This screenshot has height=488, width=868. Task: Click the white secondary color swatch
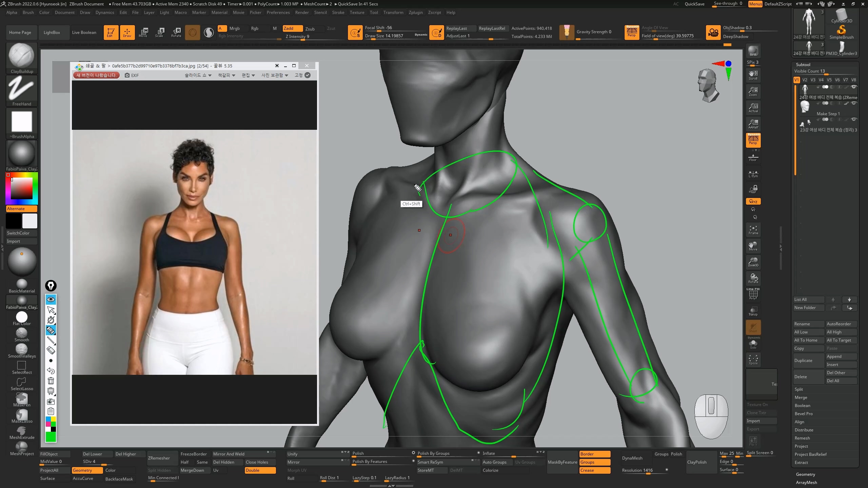click(30, 221)
